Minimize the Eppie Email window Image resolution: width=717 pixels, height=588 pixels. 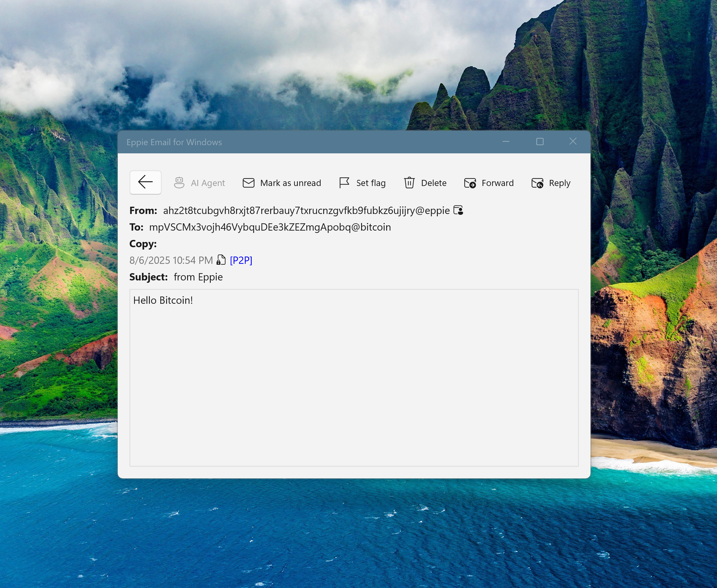(x=506, y=142)
